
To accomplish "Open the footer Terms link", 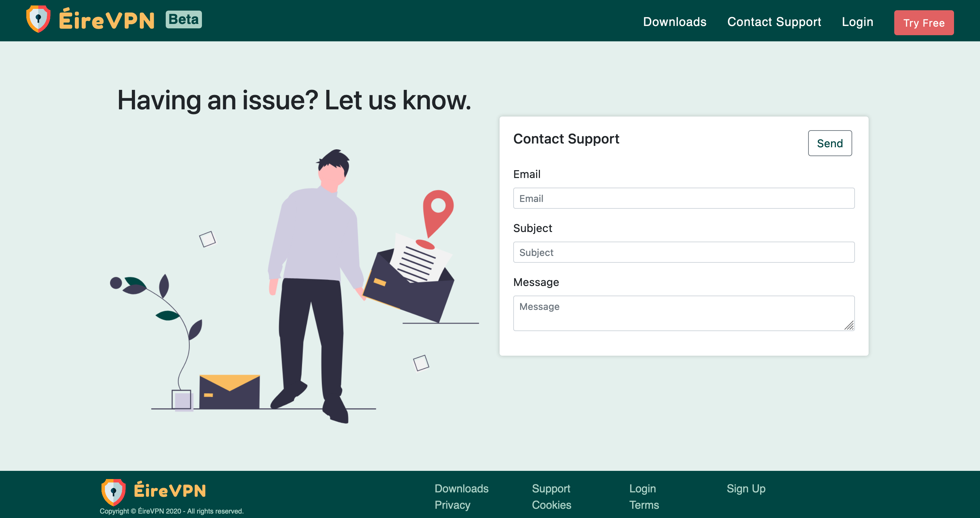I will coord(644,505).
